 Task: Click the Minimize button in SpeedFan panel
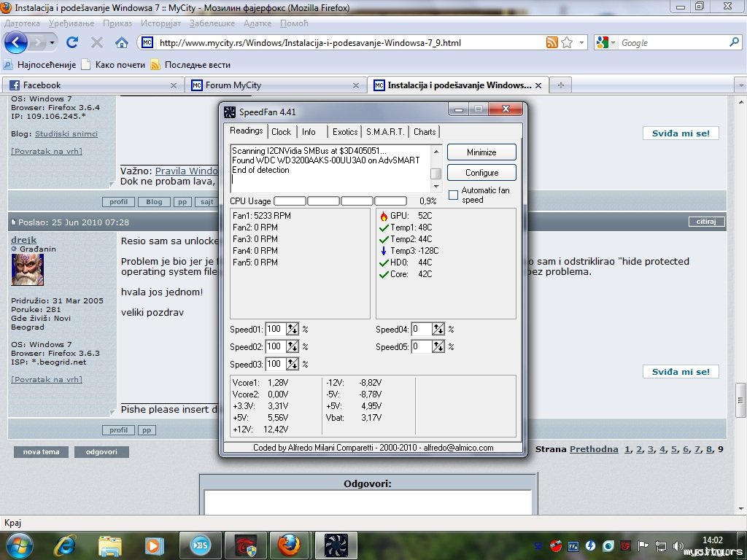481,152
